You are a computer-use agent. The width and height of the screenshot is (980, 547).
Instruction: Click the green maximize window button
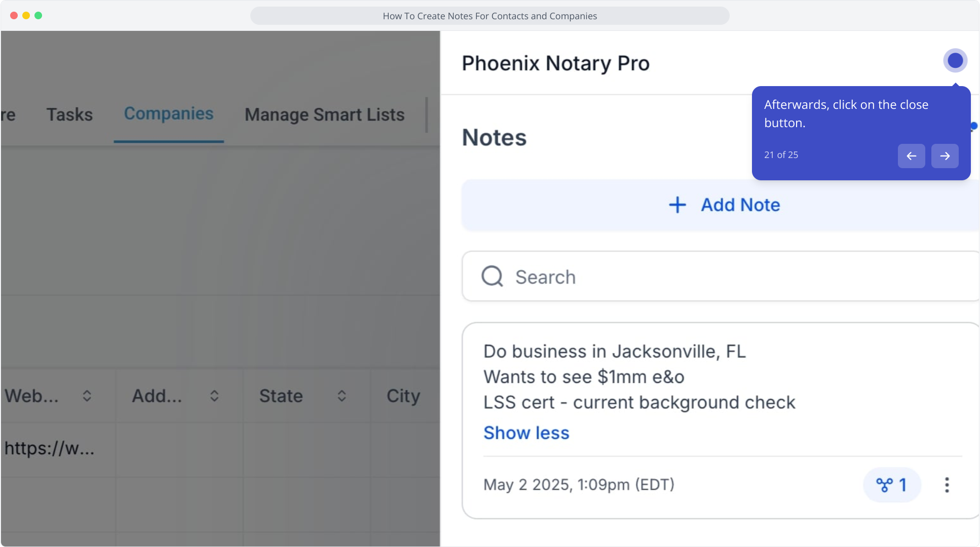coord(39,16)
